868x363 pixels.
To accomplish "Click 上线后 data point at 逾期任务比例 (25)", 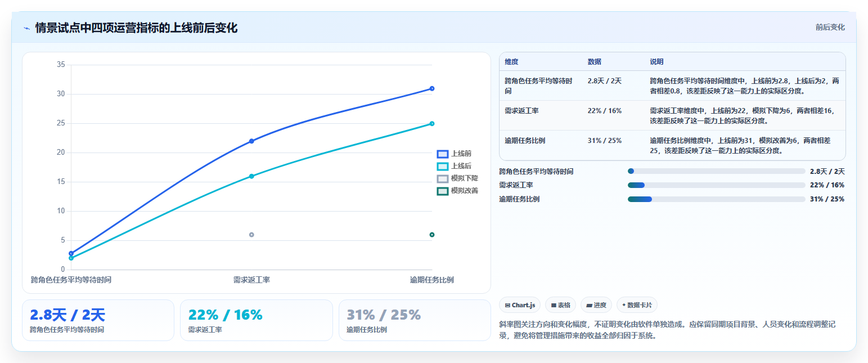I will (432, 123).
